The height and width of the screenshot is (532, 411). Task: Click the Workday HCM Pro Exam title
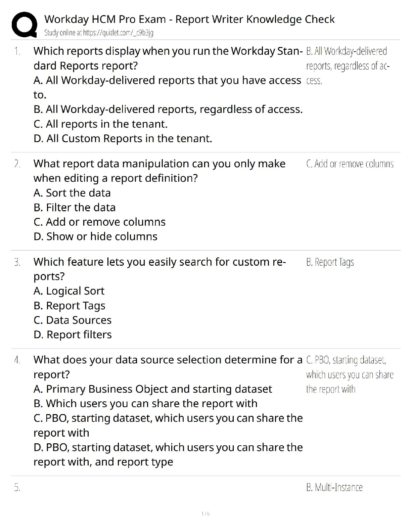pyautogui.click(x=189, y=19)
